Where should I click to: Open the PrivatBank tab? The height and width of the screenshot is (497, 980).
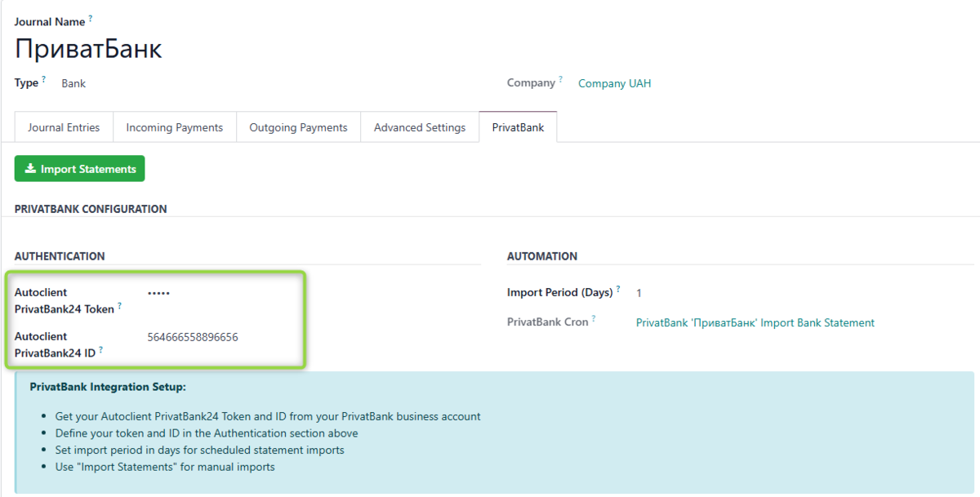(518, 126)
